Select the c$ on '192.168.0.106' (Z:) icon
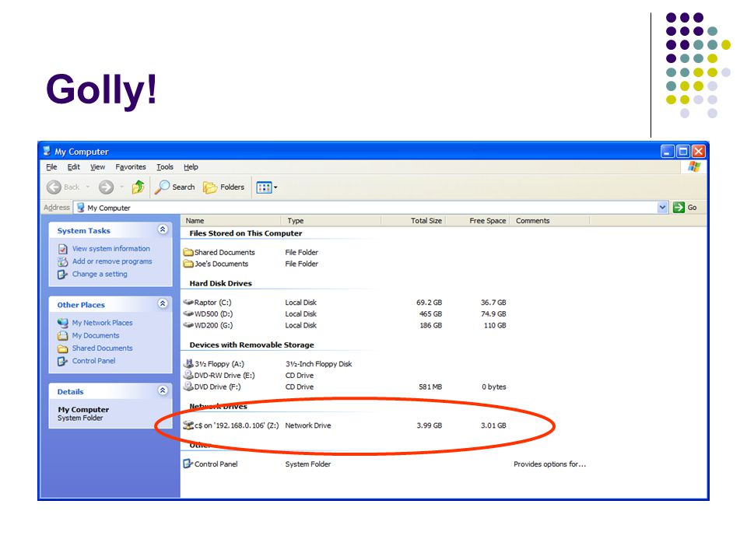Image resolution: width=747 pixels, height=560 pixels. point(188,425)
